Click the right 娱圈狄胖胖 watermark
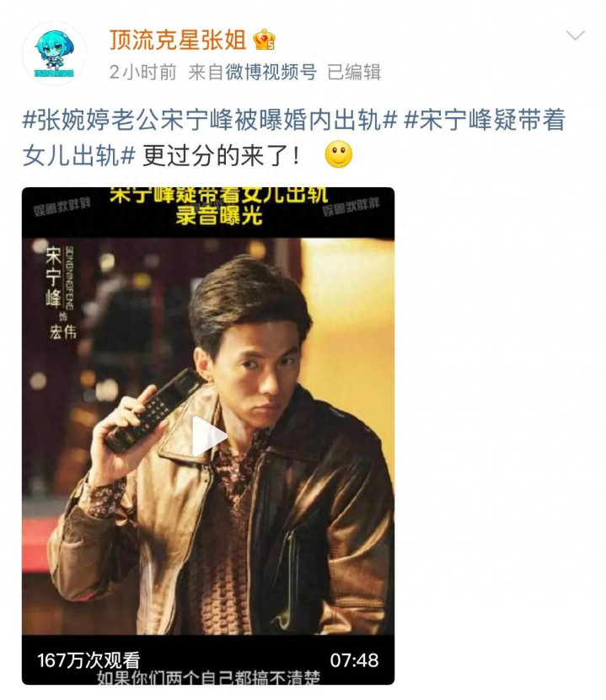Viewport: 606px width, 700px height. pyautogui.click(x=351, y=207)
